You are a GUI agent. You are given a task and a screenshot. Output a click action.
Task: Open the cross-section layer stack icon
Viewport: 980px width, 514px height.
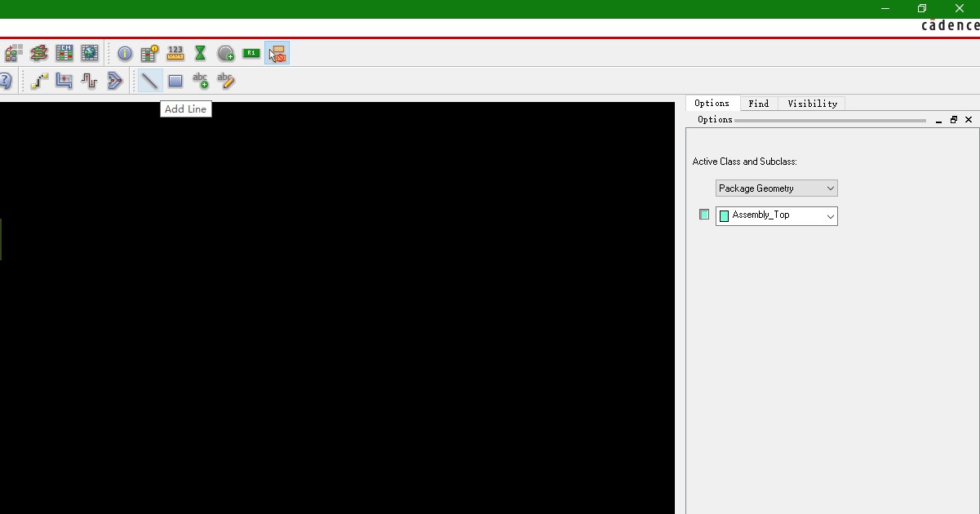(x=38, y=54)
